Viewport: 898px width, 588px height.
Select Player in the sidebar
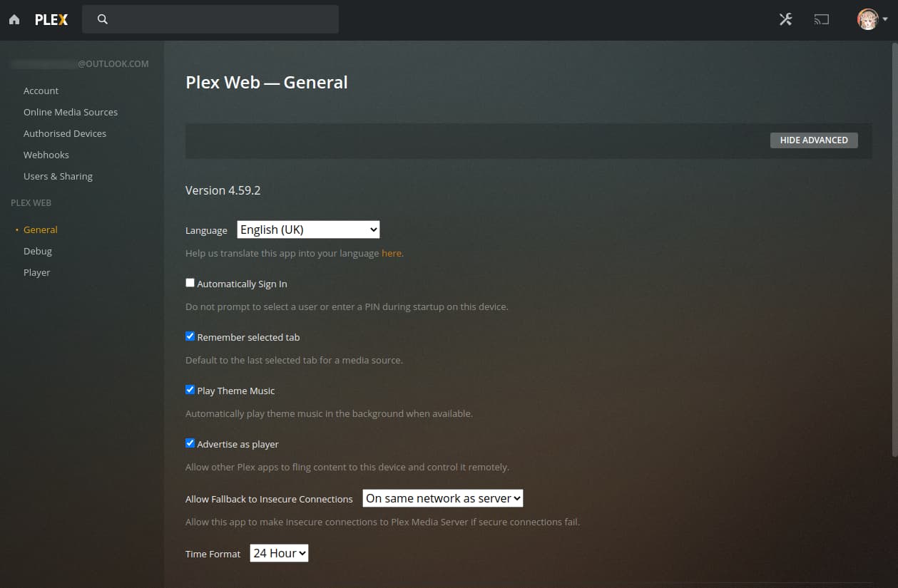pos(37,272)
